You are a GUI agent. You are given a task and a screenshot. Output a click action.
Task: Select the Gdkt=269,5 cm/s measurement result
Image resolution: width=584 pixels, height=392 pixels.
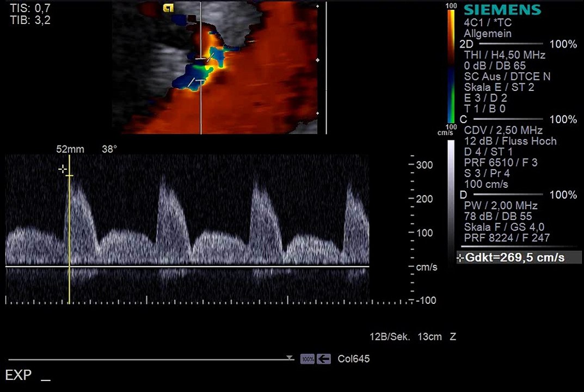tap(519, 258)
